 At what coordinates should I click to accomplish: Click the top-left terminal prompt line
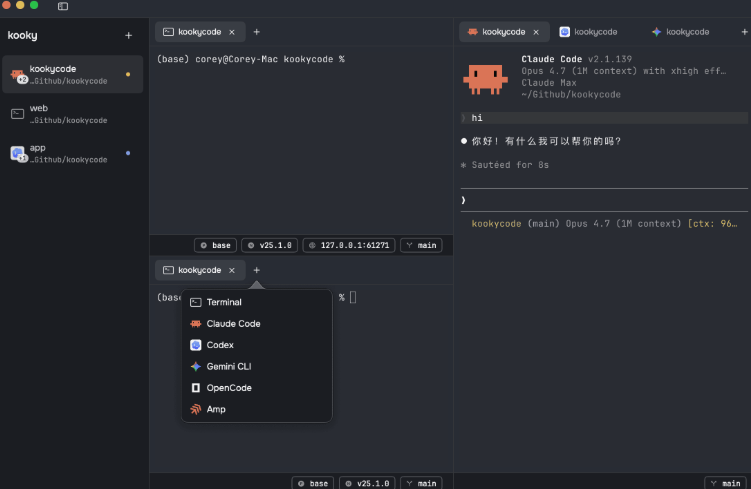pyautogui.click(x=251, y=59)
